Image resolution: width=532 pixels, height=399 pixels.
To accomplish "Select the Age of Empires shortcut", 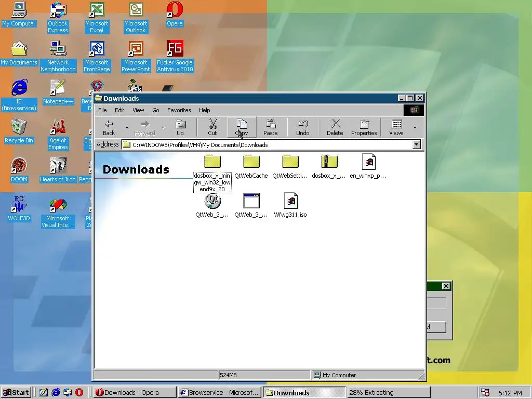I will [58, 135].
